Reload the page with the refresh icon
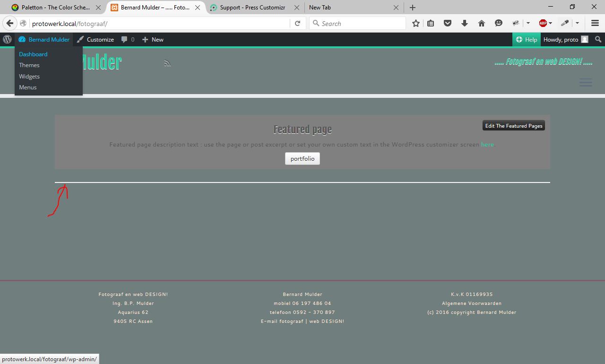Viewport: 605px width, 364px height. [x=297, y=23]
